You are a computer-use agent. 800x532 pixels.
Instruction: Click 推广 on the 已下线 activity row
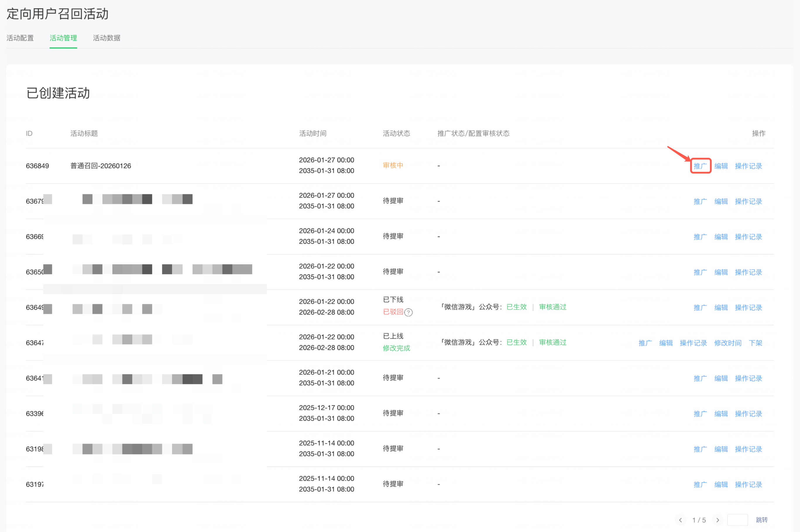point(700,308)
